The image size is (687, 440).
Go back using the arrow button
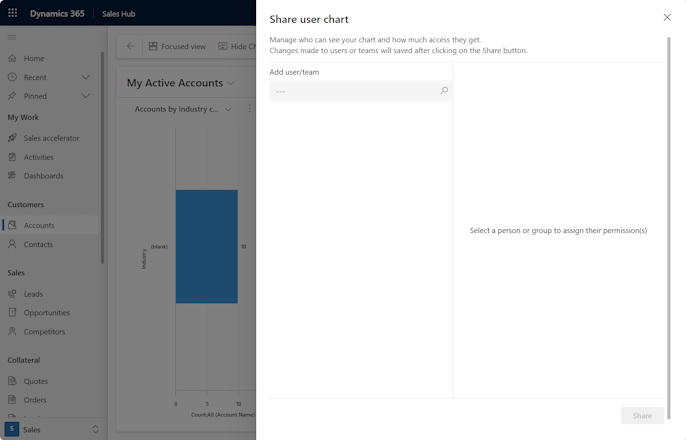[130, 46]
